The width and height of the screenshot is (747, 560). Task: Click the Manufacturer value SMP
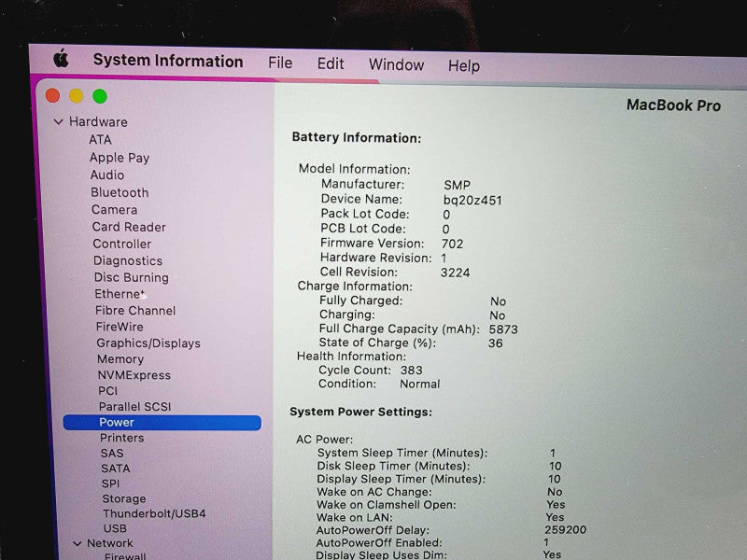(x=457, y=185)
